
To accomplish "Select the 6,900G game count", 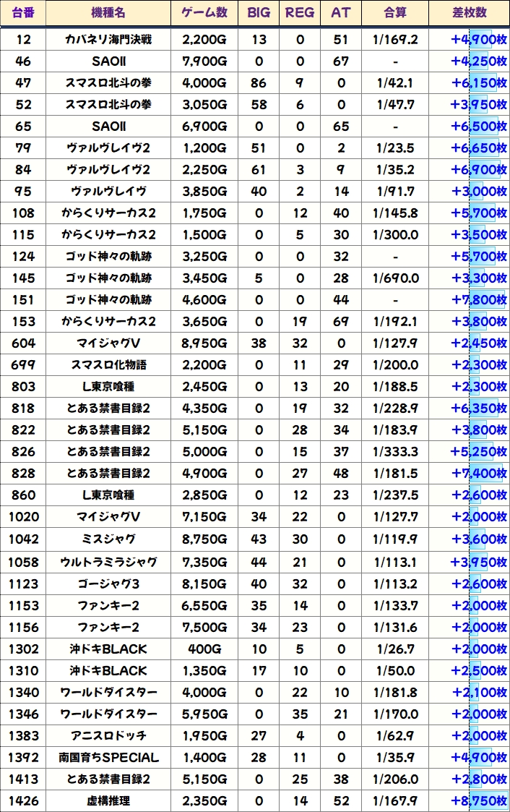I will click(204, 127).
